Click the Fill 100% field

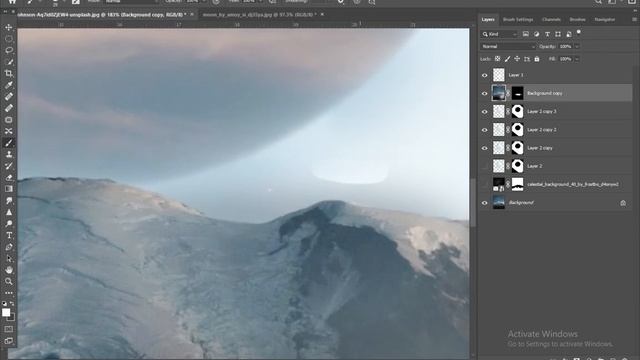pos(566,59)
